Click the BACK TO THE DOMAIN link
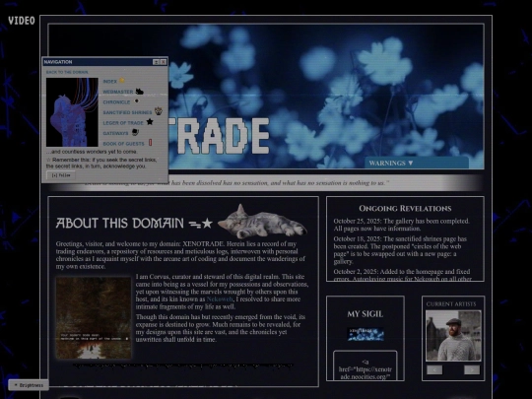Screen dimensions: 532x399 [x=67, y=72]
